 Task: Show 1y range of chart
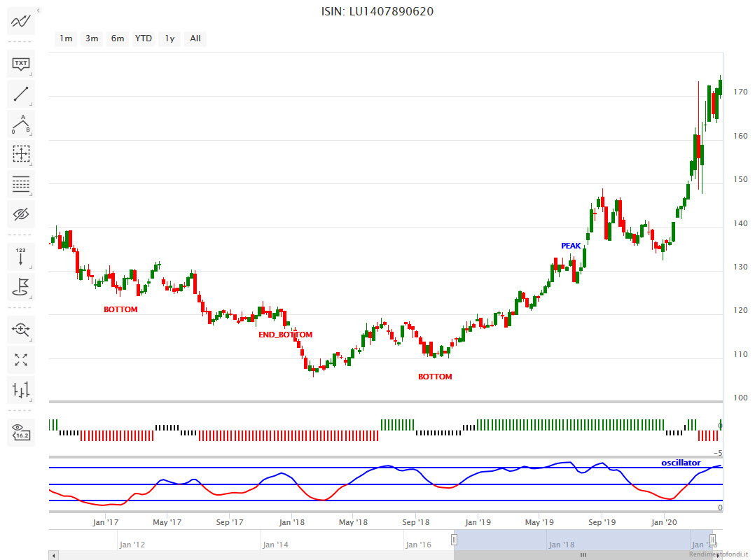point(169,38)
